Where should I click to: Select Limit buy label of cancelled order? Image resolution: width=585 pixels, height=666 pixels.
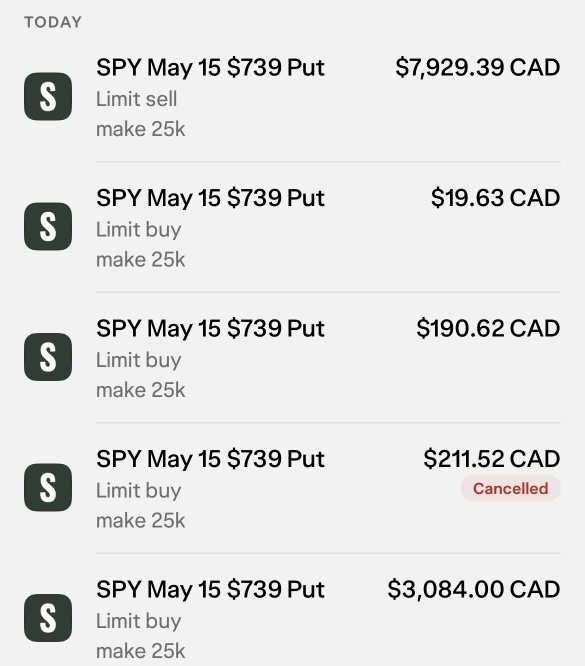point(138,491)
